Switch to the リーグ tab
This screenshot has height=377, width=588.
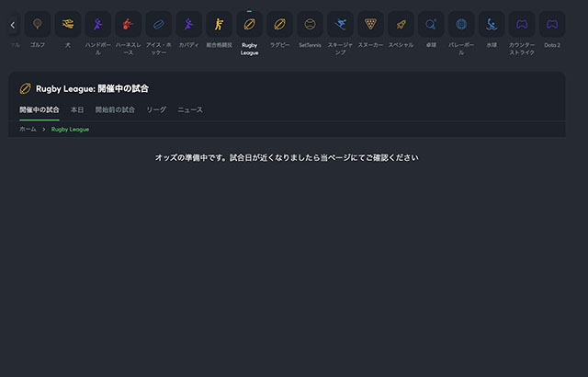[x=156, y=109]
